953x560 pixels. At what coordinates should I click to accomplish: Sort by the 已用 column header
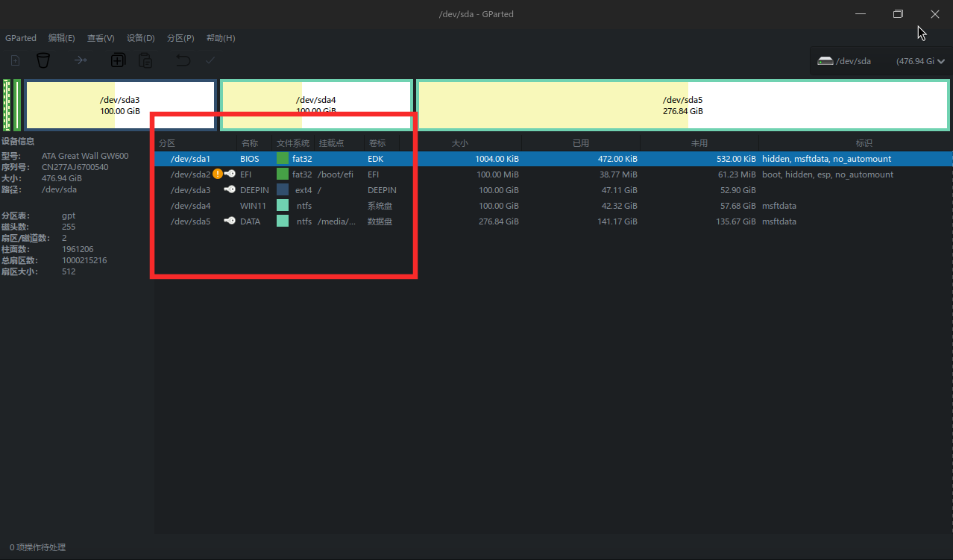(x=581, y=143)
